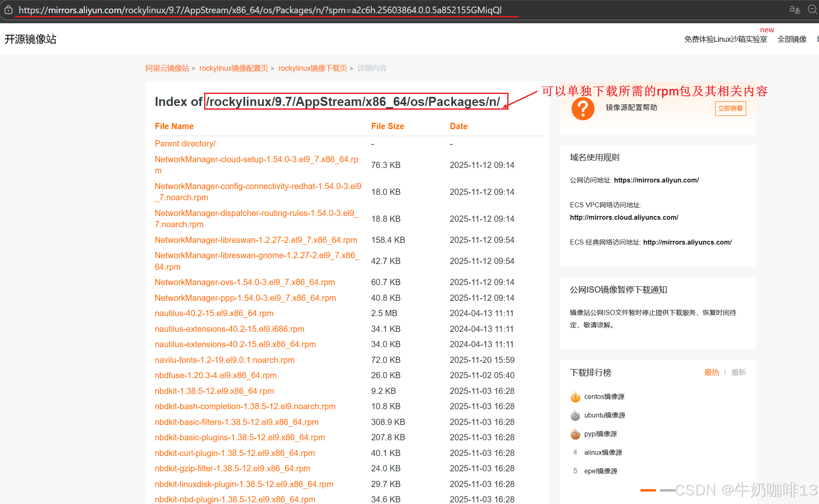Click the bronze rank-three medal icon

point(575,434)
